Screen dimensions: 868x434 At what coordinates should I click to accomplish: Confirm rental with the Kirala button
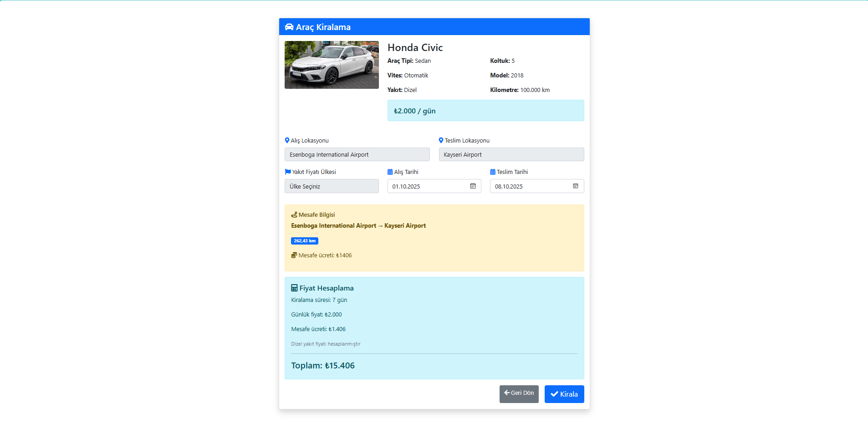coord(564,394)
